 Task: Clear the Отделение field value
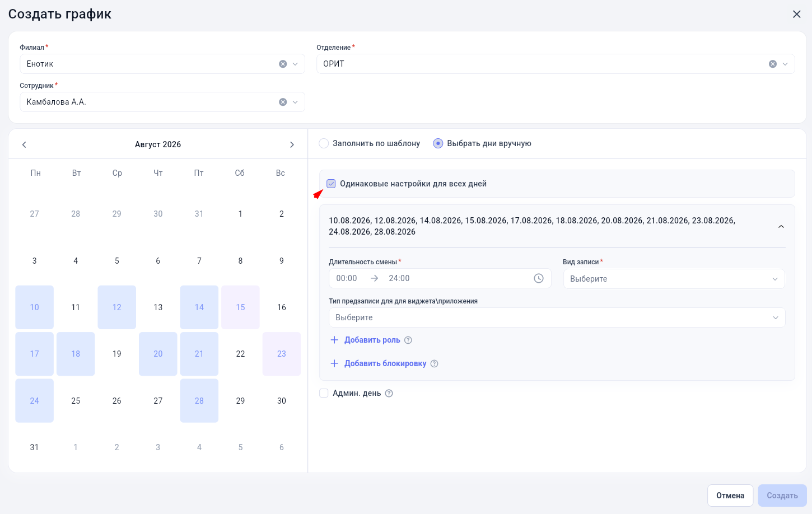coord(773,64)
